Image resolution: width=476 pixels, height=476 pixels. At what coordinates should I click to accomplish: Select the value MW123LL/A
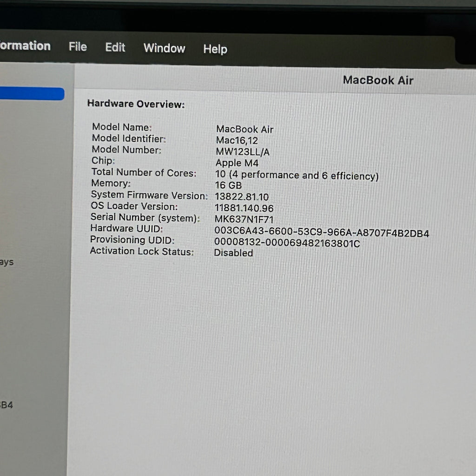tap(243, 152)
